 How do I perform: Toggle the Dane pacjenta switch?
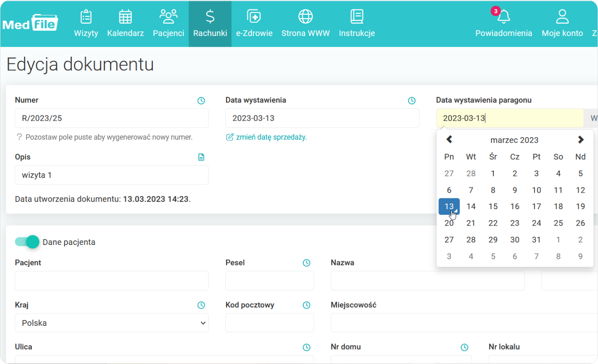27,242
